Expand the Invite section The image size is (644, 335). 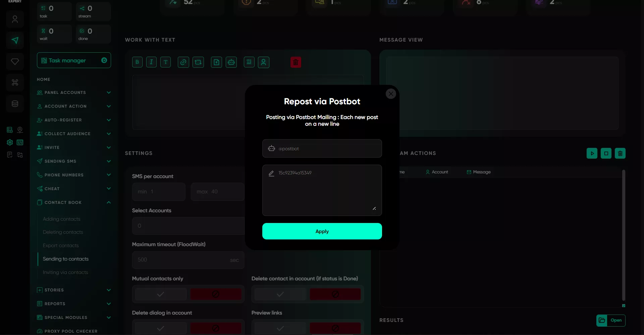click(74, 148)
